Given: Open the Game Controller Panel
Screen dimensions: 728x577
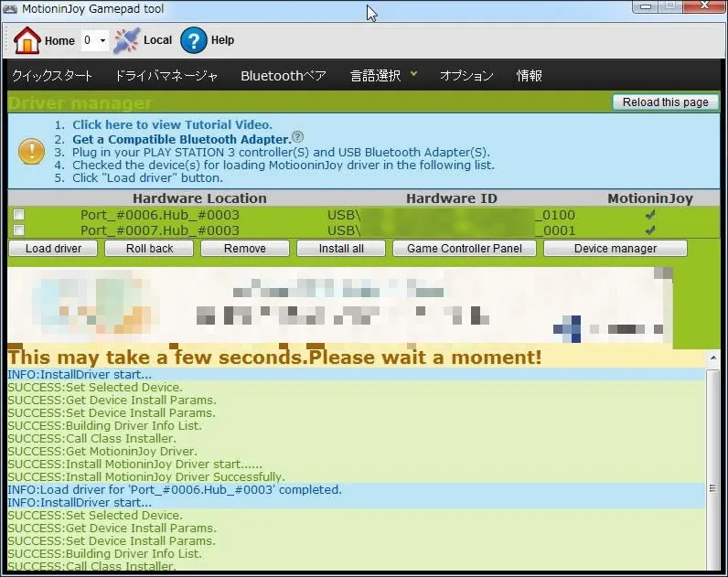Looking at the screenshot, I should pyautogui.click(x=465, y=249).
